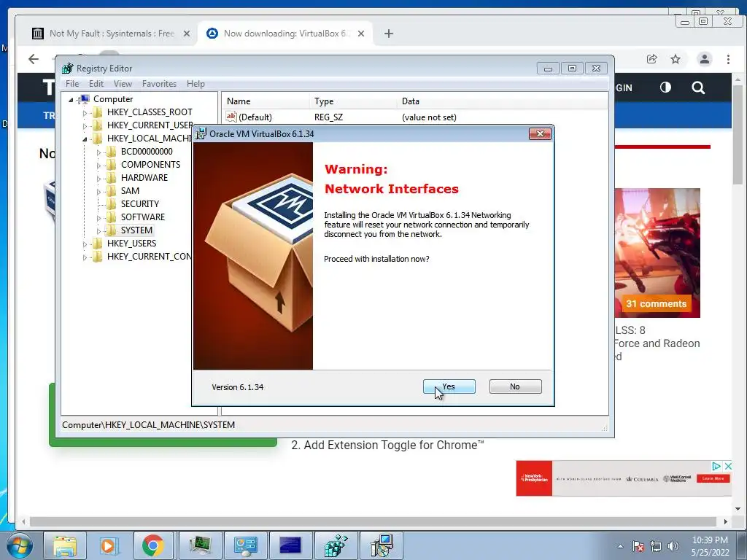747x560 pixels.
Task: Decline installation with the No button
Action: coord(515,386)
